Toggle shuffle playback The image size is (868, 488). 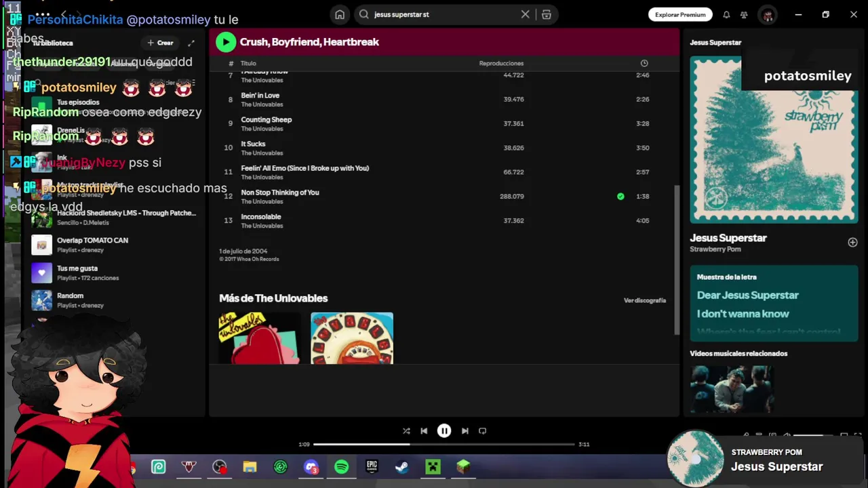406,431
